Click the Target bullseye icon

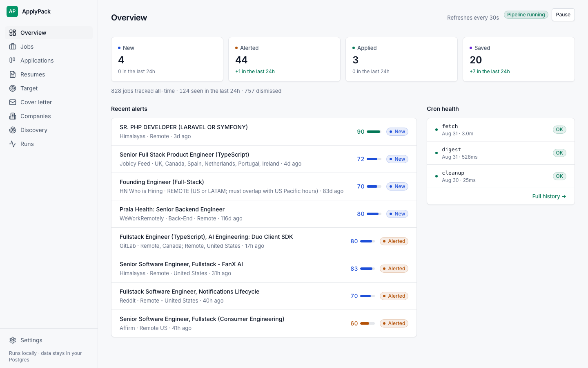(x=13, y=88)
